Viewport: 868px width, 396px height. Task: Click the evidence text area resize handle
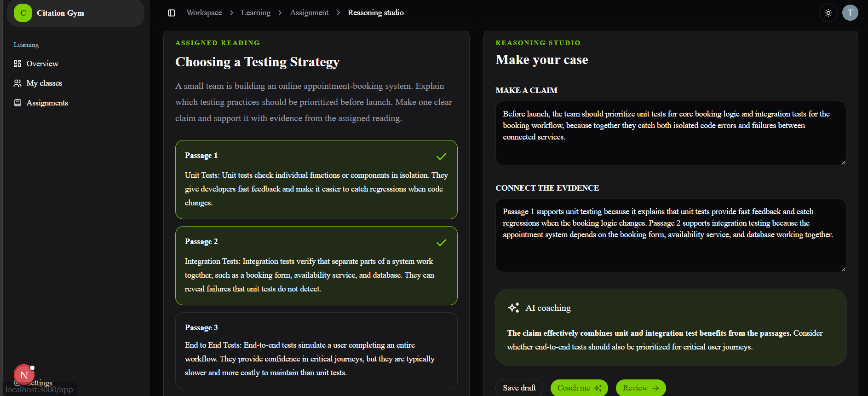(843, 269)
